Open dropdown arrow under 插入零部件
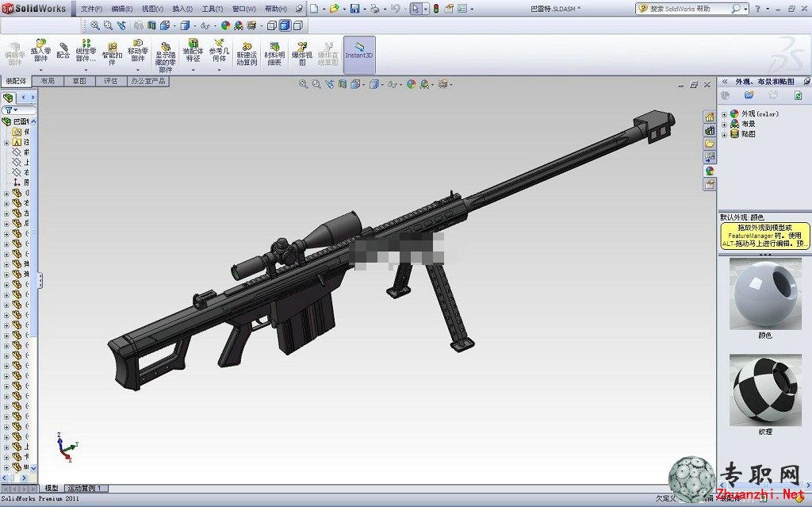 (x=41, y=70)
